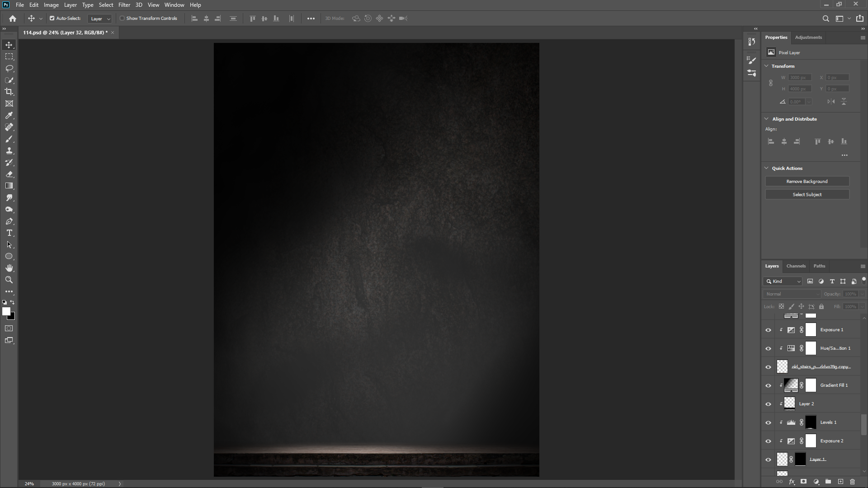
Task: Select the Spot Healing Brush tool
Action: (9, 127)
